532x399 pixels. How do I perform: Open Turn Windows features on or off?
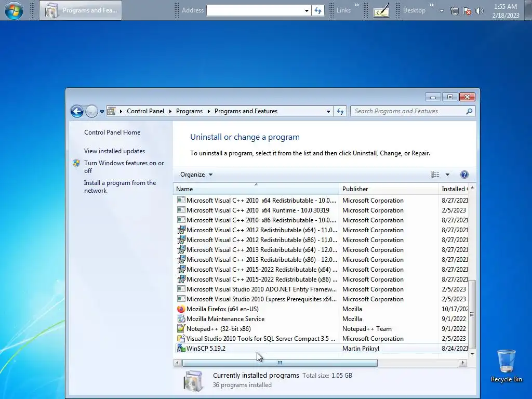click(124, 167)
